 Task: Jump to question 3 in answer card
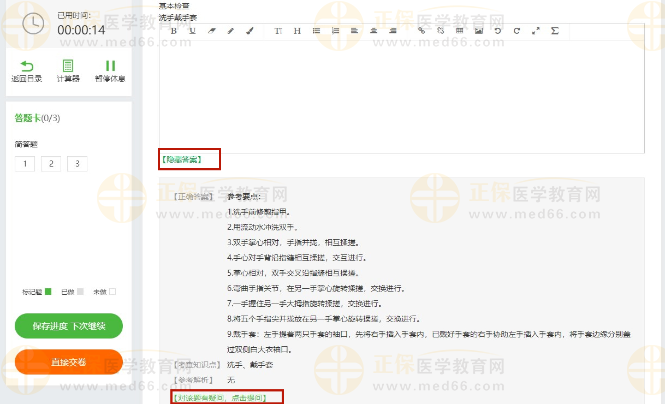[x=76, y=164]
